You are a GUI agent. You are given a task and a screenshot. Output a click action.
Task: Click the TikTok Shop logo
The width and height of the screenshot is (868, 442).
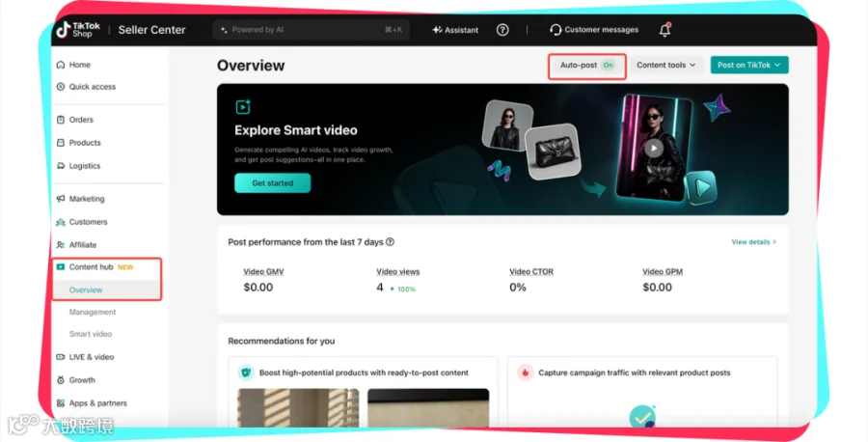(78, 30)
